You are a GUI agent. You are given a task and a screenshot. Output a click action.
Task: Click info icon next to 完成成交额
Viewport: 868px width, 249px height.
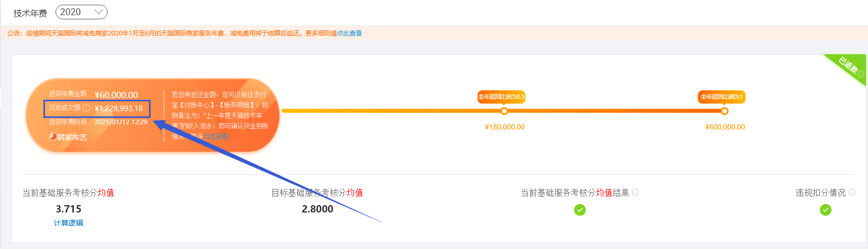86,108
